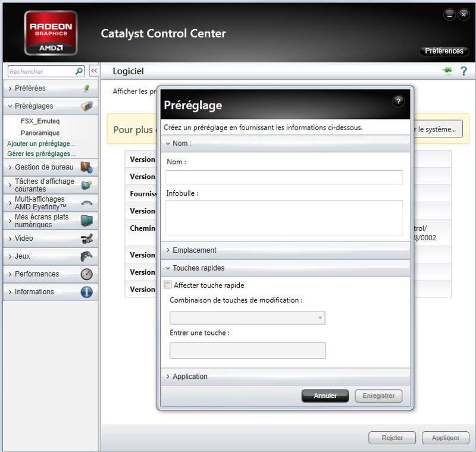
Task: Collapse the Préréglages sidebar category
Action: pos(51,106)
